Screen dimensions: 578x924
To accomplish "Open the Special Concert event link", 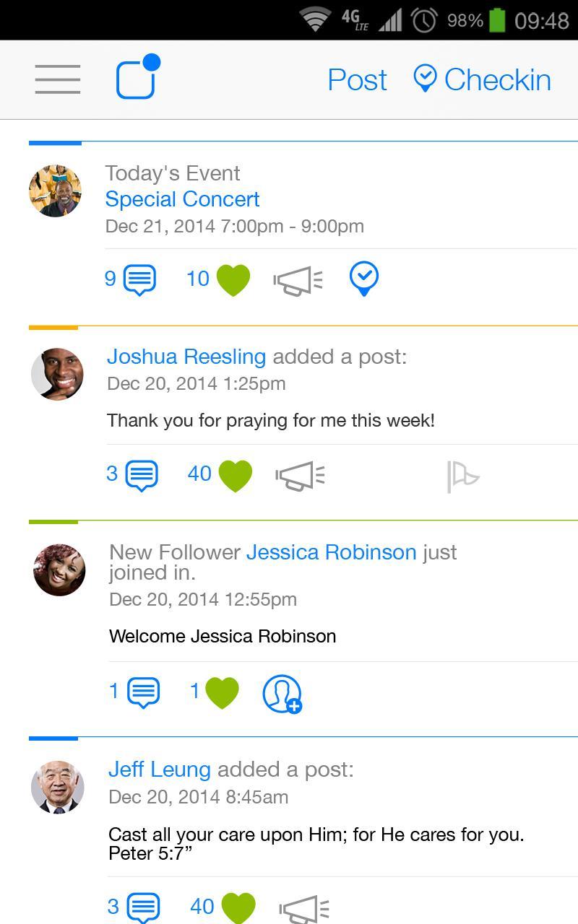I will point(182,199).
